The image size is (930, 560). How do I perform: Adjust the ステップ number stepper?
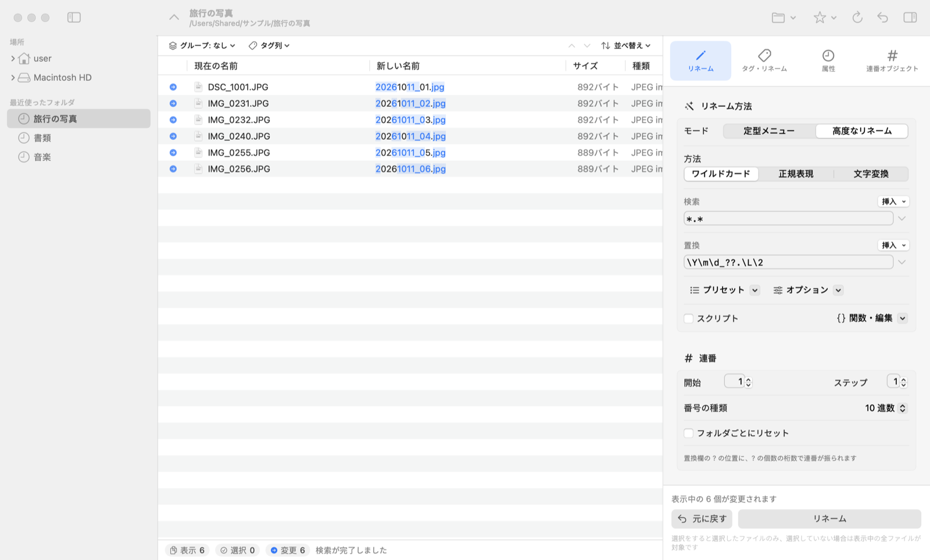(x=903, y=382)
